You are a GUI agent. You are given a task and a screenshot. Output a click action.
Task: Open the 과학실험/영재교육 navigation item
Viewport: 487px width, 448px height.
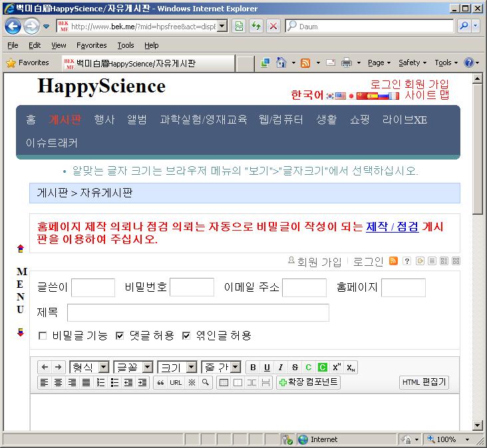tap(204, 120)
